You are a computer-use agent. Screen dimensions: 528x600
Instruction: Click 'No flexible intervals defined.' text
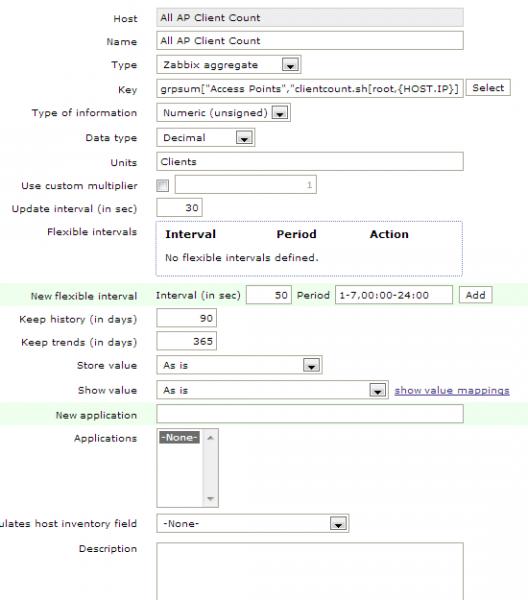coord(241,258)
